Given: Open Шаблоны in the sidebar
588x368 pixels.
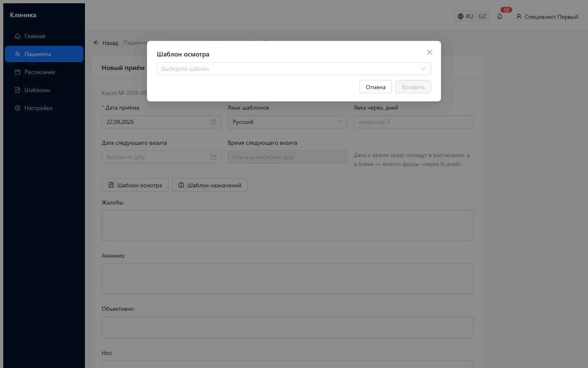Looking at the screenshot, I should 44,90.
